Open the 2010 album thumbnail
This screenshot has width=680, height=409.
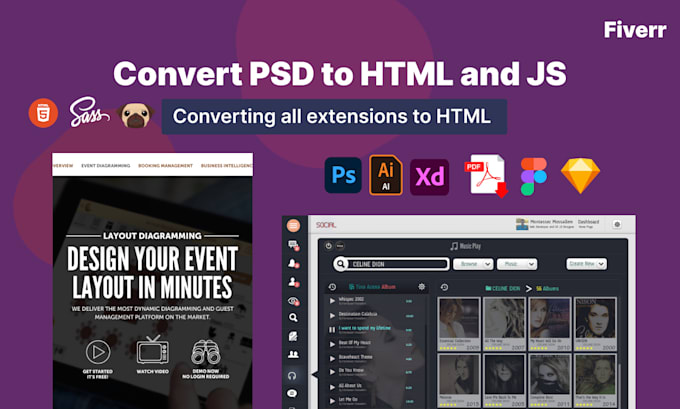(x=550, y=324)
